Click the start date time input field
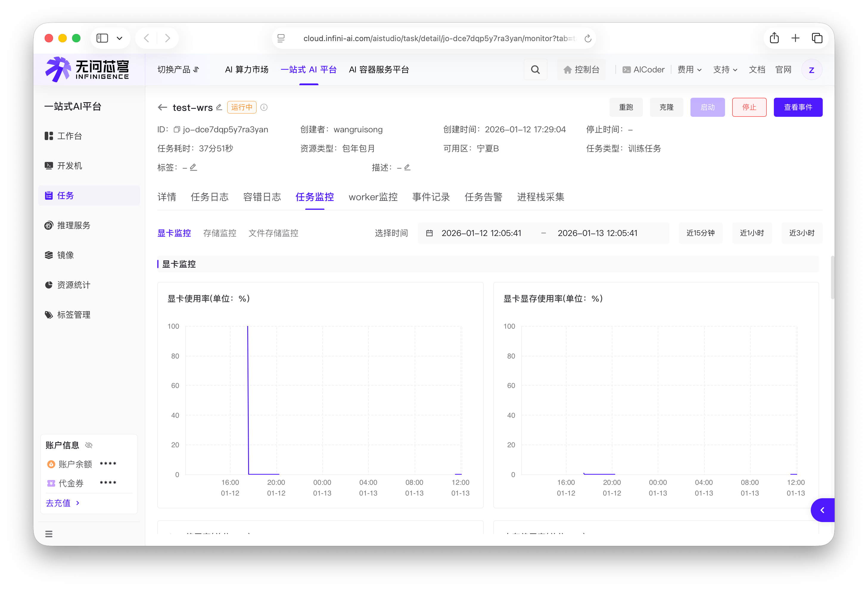Screen dimensions: 868x590 481,233
